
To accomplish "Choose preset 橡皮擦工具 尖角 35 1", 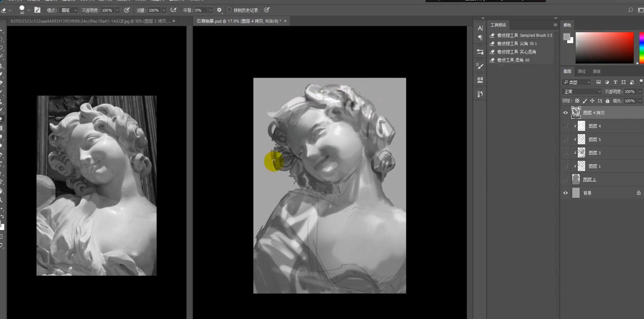I will (521, 43).
